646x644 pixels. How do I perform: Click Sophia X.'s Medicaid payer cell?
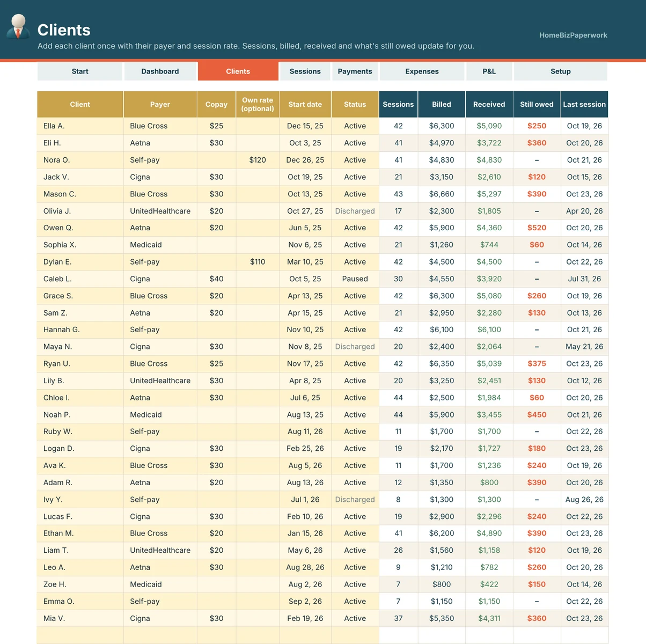(x=160, y=245)
